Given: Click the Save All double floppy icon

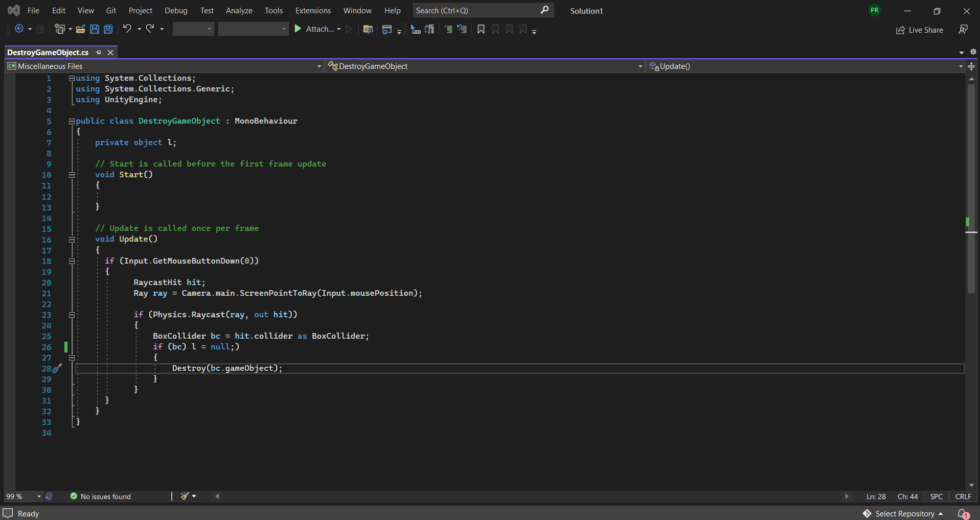Looking at the screenshot, I should pyautogui.click(x=108, y=29).
